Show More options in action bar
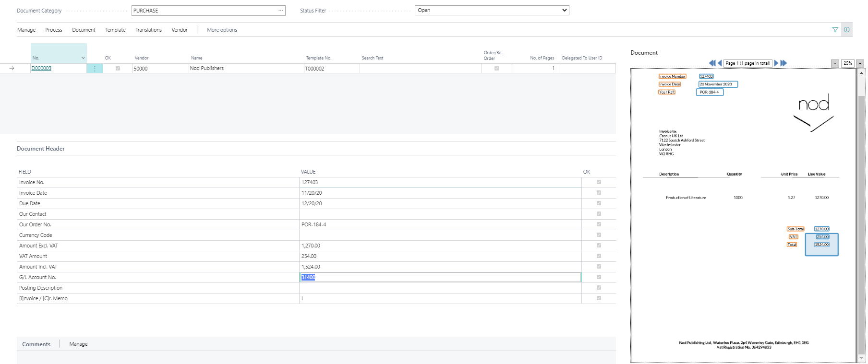The image size is (868, 364). [x=222, y=30]
